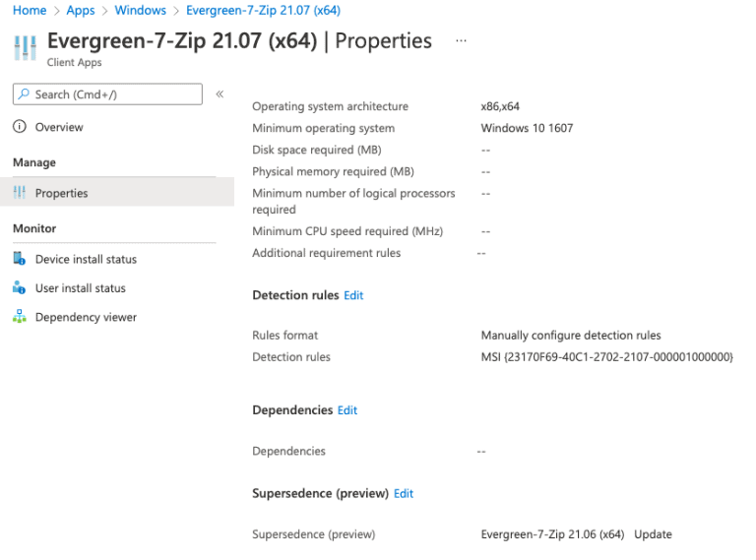The width and height of the screenshot is (756, 560).
Task: Go to Home breadcrumb
Action: coord(30,10)
